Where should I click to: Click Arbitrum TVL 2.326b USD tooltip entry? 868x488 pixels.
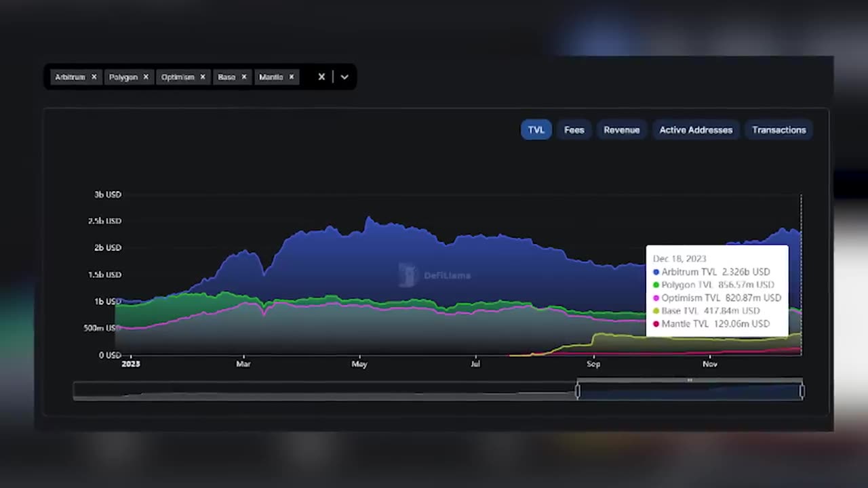pyautogui.click(x=711, y=272)
